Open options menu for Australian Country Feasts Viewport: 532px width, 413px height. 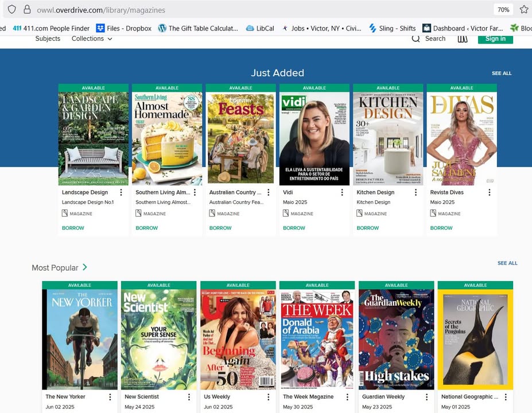(x=269, y=193)
